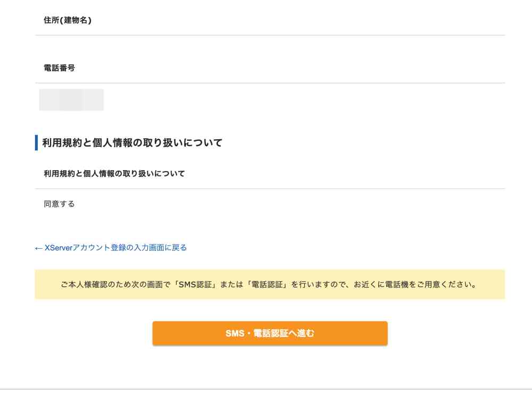Screen dimensions: 532x396
Task: Click the bold 利用規約と個人情報の取り扱いについて section heading
Action: 132,142
